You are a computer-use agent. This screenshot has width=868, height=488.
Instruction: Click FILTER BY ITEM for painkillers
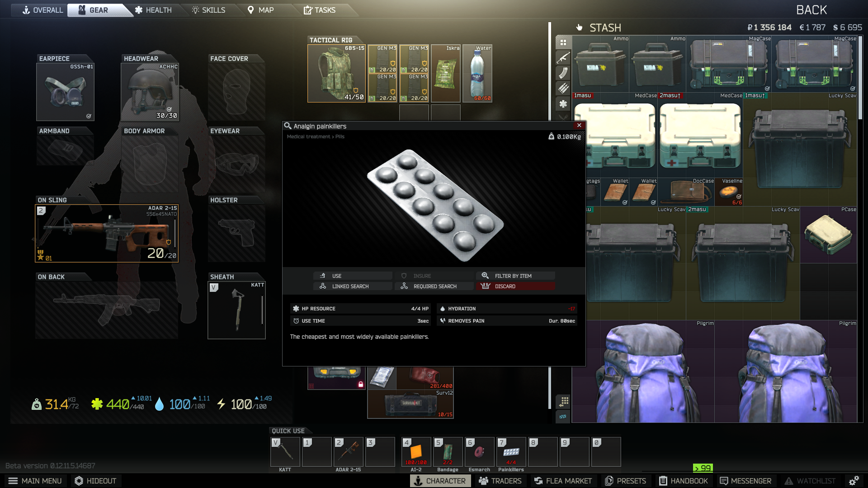tap(515, 276)
